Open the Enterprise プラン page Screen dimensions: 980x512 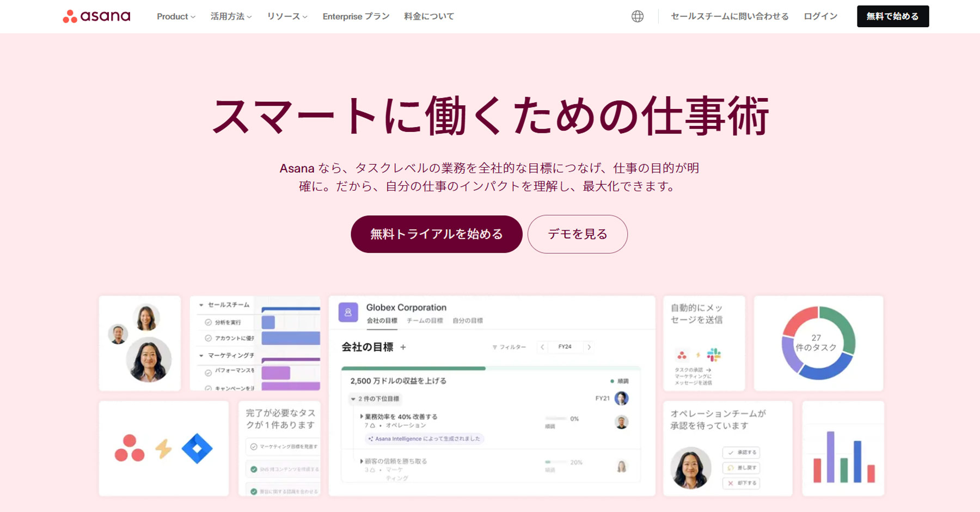pyautogui.click(x=356, y=16)
